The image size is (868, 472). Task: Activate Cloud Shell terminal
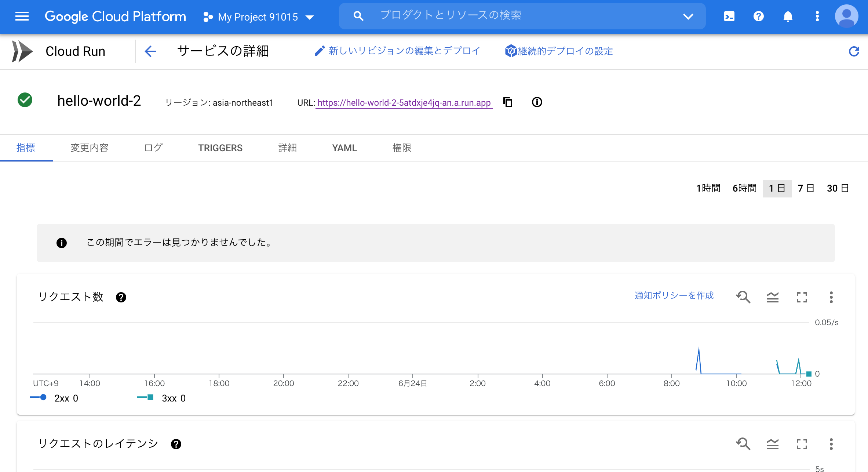[x=729, y=16]
